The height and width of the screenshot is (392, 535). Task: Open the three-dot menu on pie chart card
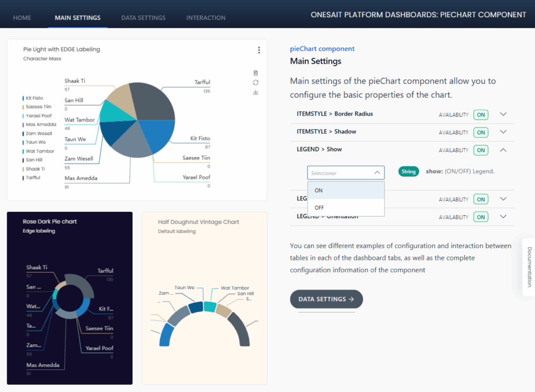tap(259, 50)
